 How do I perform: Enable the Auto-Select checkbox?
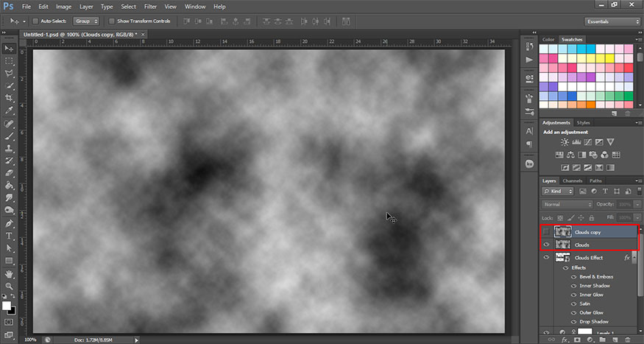pos(35,21)
